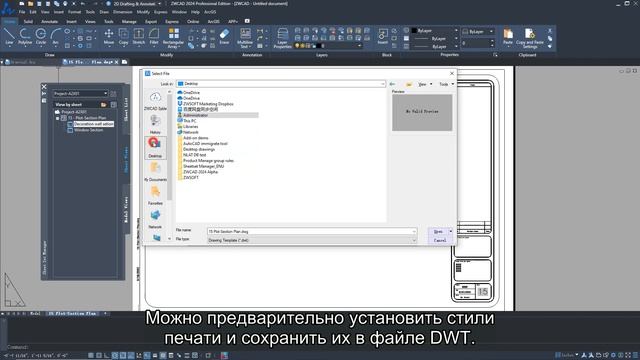
Task: Click the Insert block icon
Action: (383, 36)
